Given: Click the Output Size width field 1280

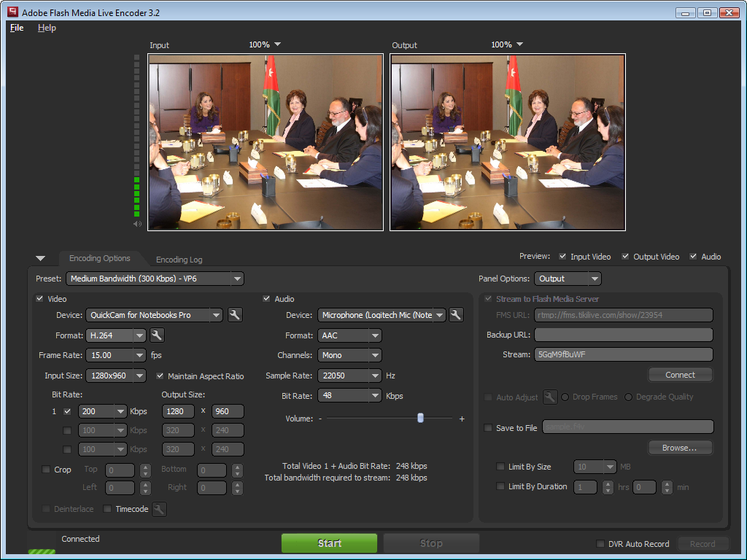Looking at the screenshot, I should (178, 411).
